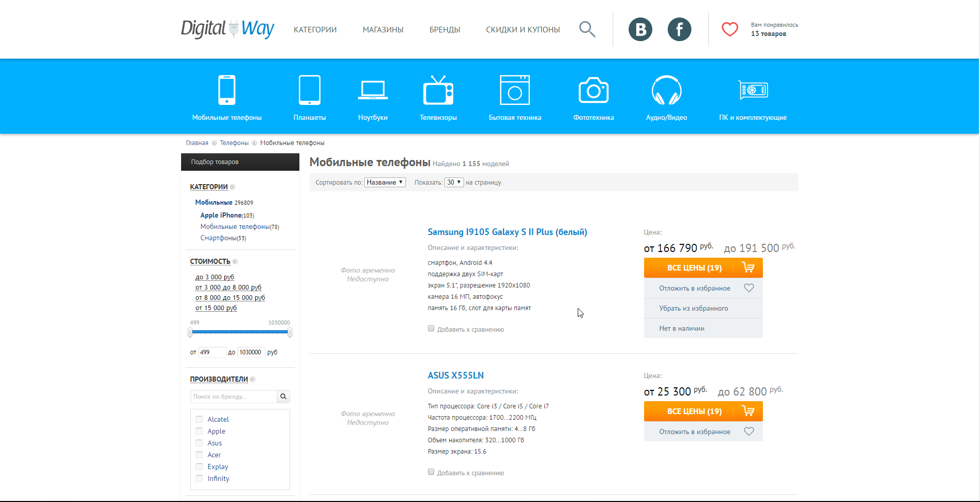Click the maximum price field 1030000
The image size is (980, 502).
pyautogui.click(x=251, y=352)
